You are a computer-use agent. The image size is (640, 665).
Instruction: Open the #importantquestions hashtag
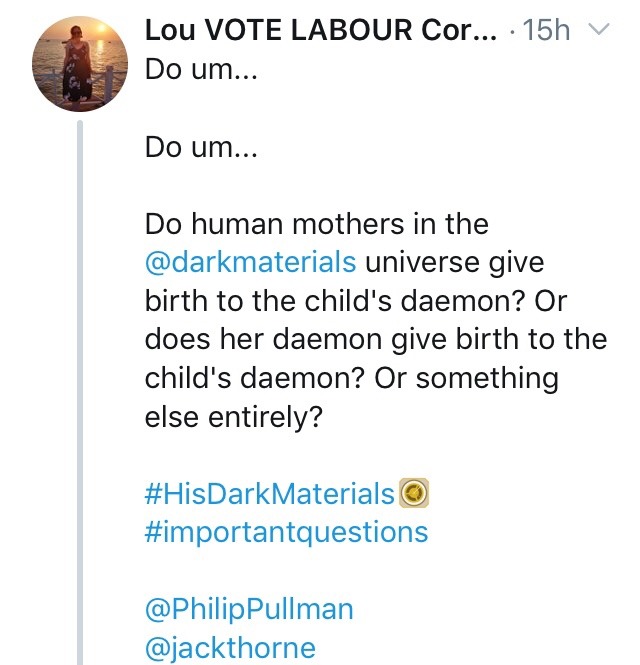[x=286, y=533]
